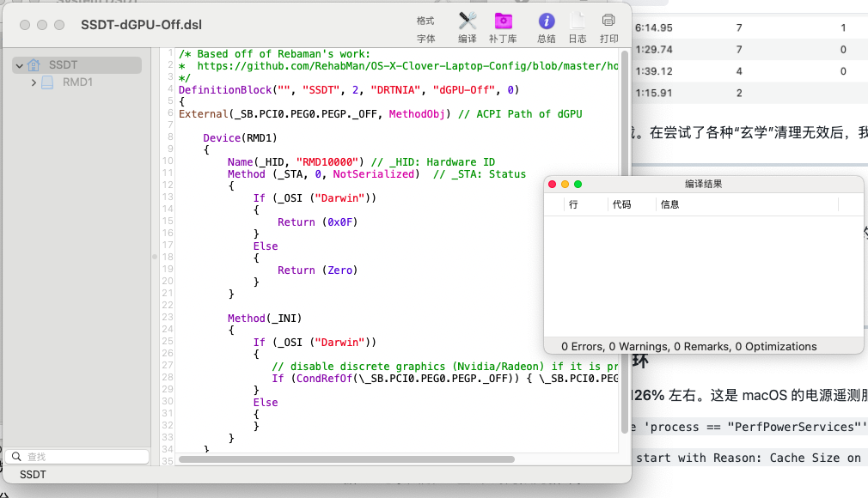868x498 pixels.
Task: Expand the RMD1 tree node
Action: tap(34, 82)
